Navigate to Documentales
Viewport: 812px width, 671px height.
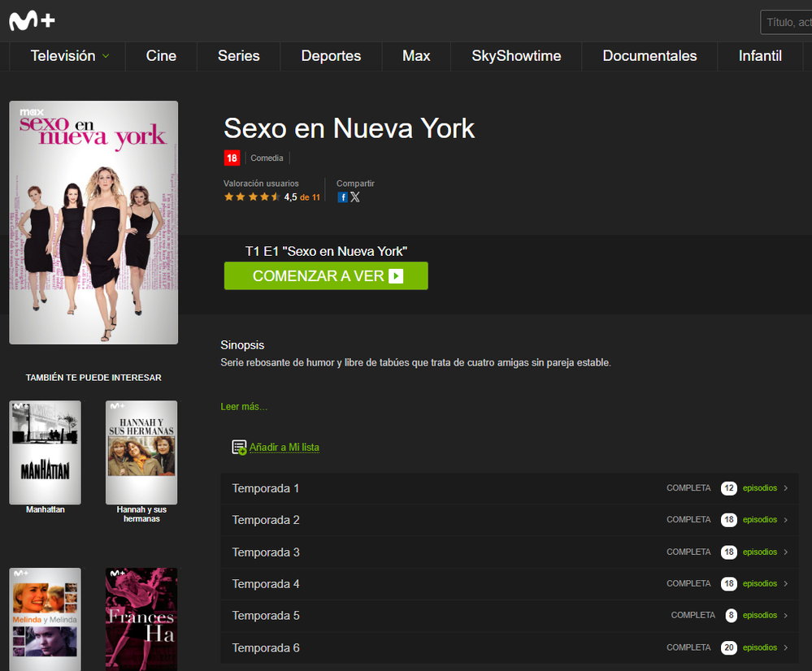pos(649,56)
